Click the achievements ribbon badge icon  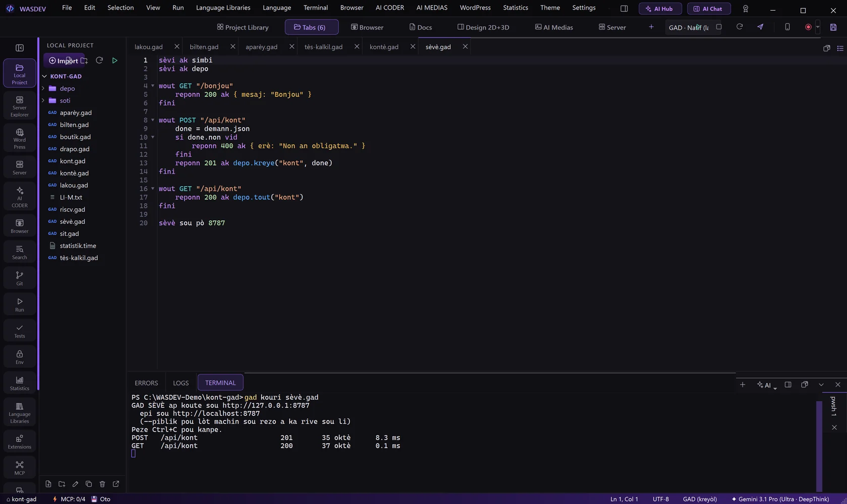point(746,9)
